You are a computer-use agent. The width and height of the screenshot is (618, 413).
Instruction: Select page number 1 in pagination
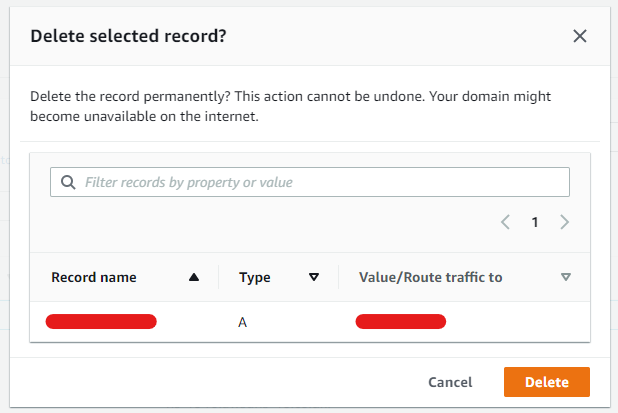(535, 222)
